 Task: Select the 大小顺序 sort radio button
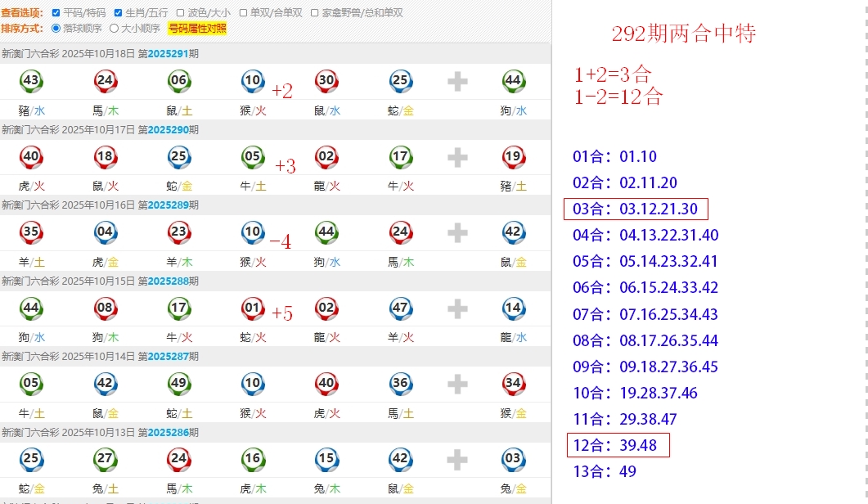tap(115, 29)
